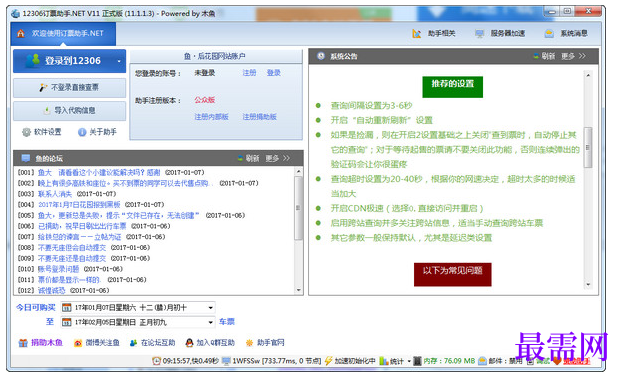
Task: Click the 注册内部版 link
Action: point(212,117)
